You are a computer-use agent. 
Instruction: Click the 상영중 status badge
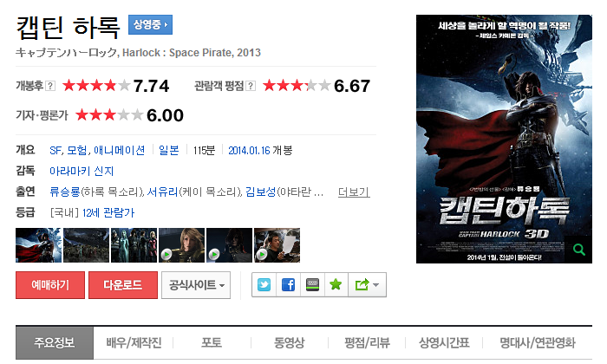pos(150,25)
